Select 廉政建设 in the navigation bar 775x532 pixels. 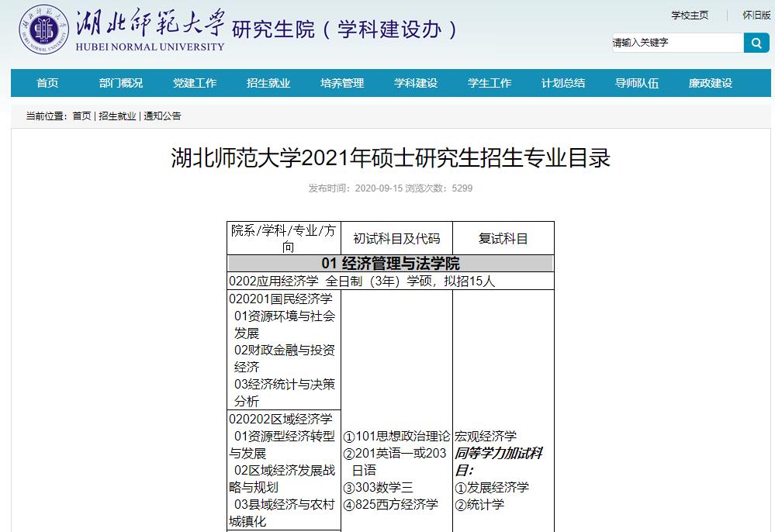click(711, 83)
